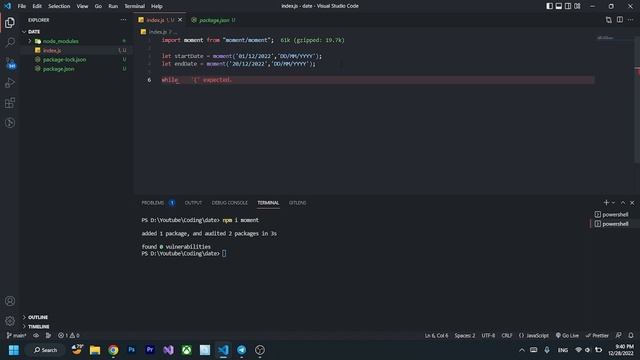Split the editor to the right
Screen dimensions: 640x360
620,20
